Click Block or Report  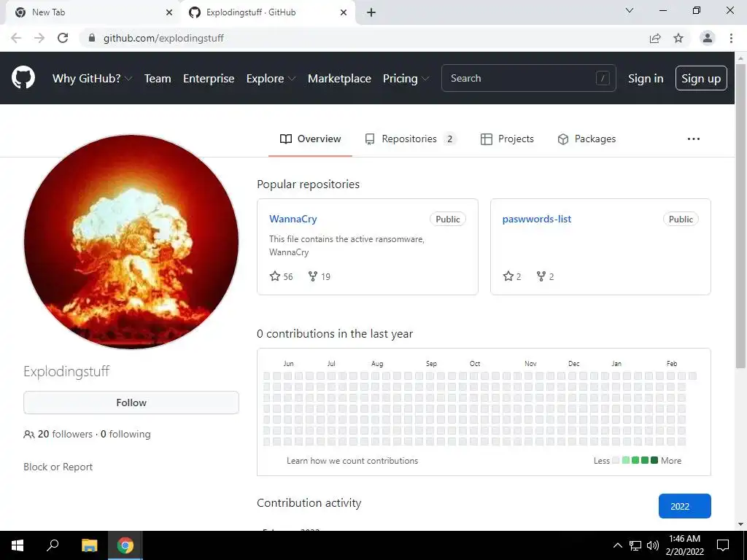pyautogui.click(x=58, y=467)
